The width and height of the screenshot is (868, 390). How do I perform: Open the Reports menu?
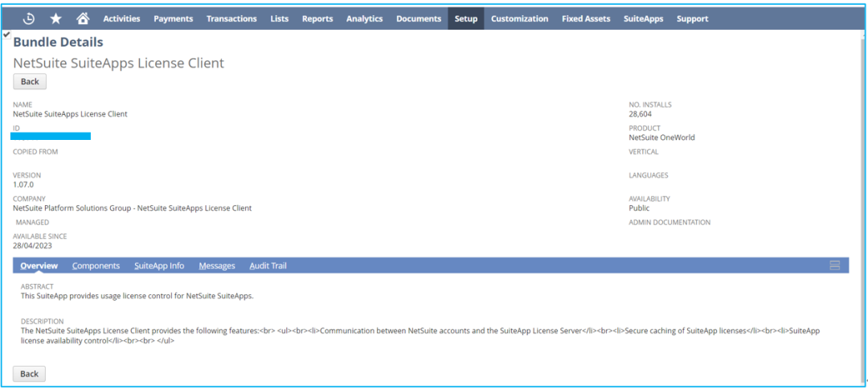pyautogui.click(x=317, y=18)
